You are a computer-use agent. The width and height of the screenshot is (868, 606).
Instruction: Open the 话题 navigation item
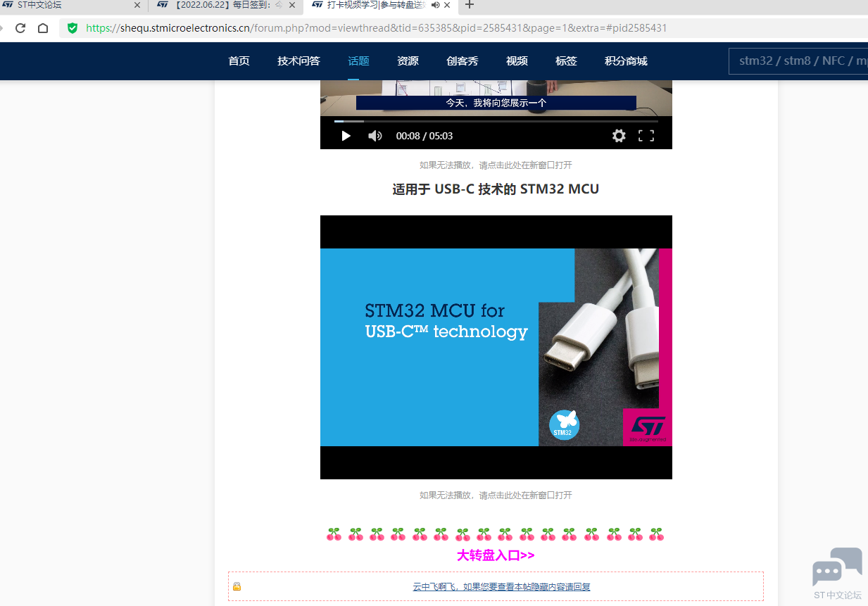(x=358, y=61)
